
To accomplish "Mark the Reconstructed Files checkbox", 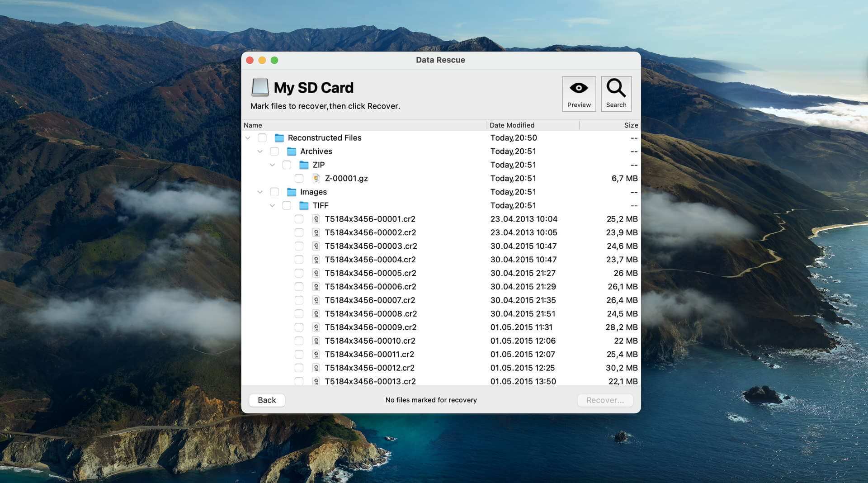I will click(262, 138).
